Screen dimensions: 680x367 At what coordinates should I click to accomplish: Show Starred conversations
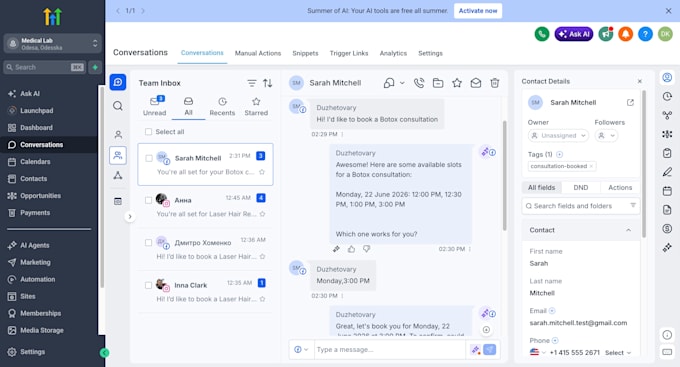[256, 107]
